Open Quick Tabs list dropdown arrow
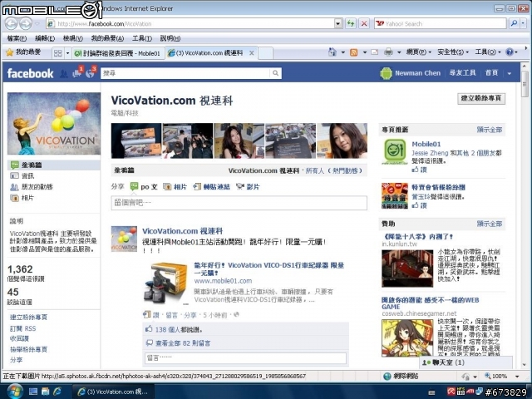 click(67, 53)
